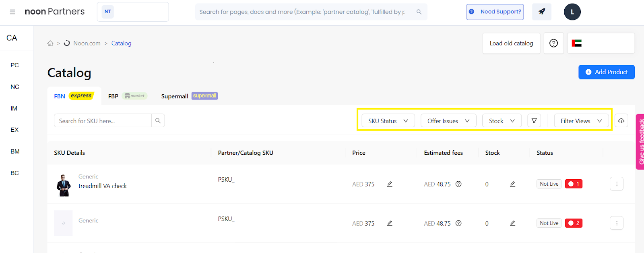Open the hamburger menu icon
The image size is (644, 253).
(12, 12)
